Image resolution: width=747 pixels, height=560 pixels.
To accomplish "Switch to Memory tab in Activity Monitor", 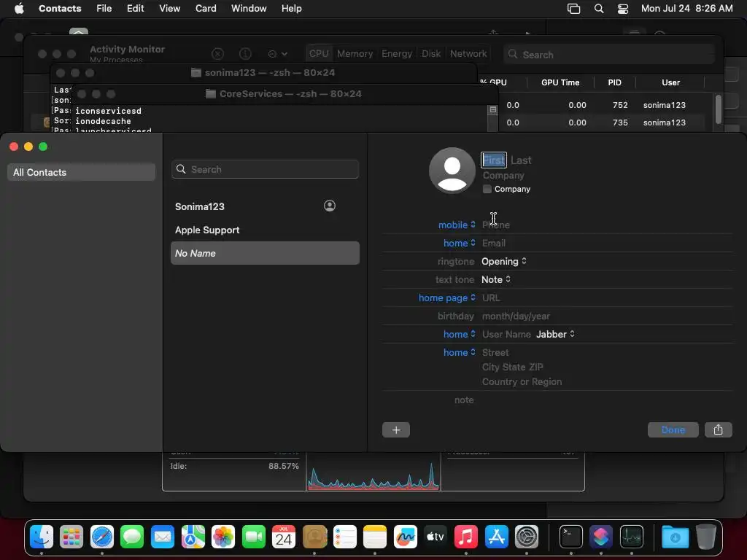I will (x=355, y=54).
